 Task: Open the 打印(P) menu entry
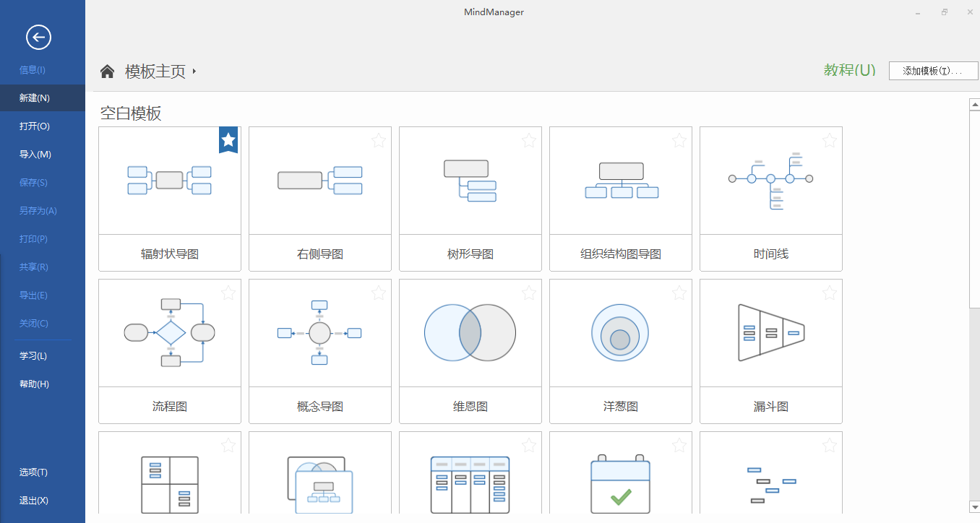33,239
